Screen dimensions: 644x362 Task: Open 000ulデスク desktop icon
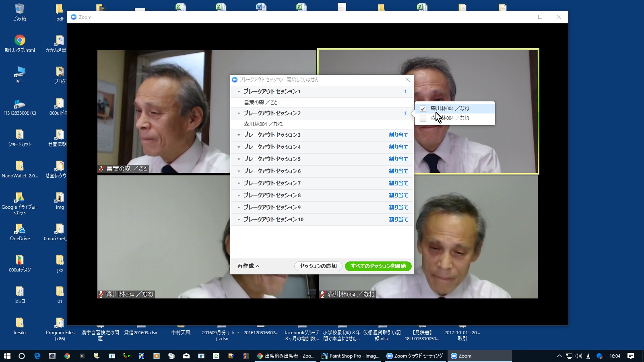click(x=20, y=263)
